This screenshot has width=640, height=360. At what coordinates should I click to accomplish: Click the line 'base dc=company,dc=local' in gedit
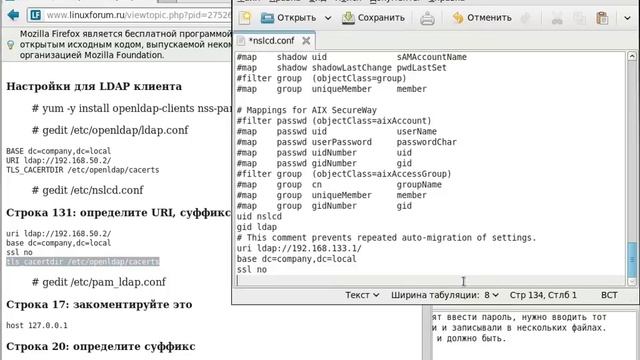[296, 259]
